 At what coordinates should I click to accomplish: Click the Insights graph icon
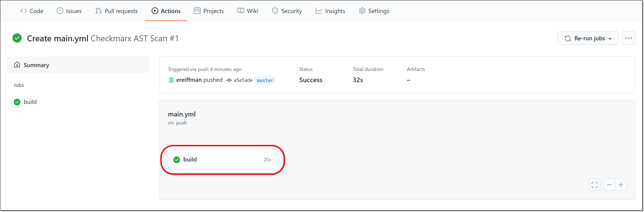tap(319, 11)
